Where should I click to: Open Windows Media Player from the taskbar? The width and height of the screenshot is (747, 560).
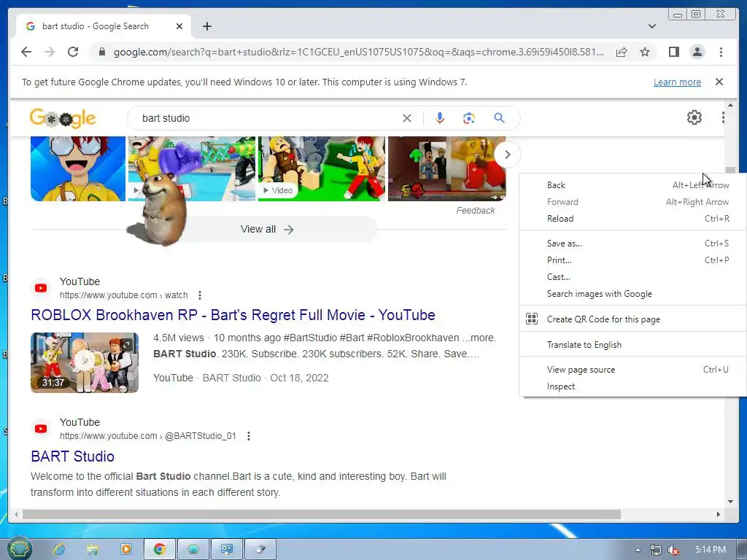[x=125, y=550]
